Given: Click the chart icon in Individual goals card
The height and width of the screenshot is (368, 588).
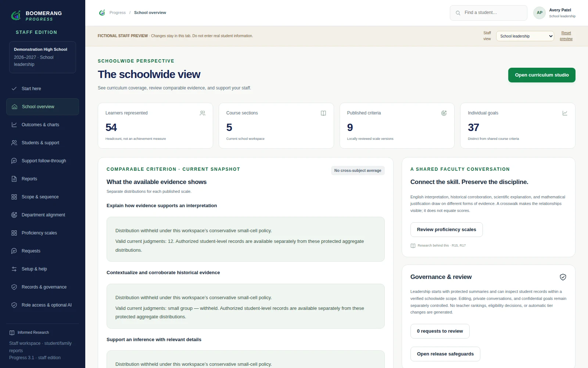Looking at the screenshot, I should point(565,113).
